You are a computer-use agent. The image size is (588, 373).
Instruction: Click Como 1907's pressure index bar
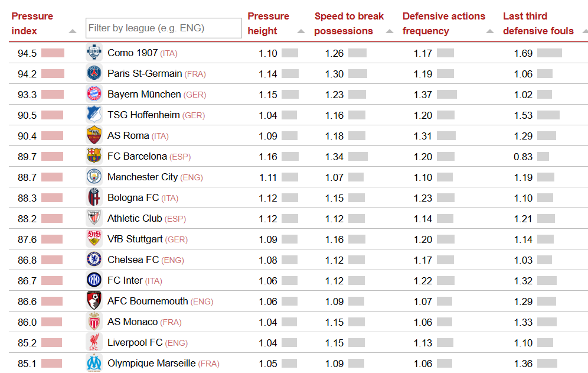(53, 53)
